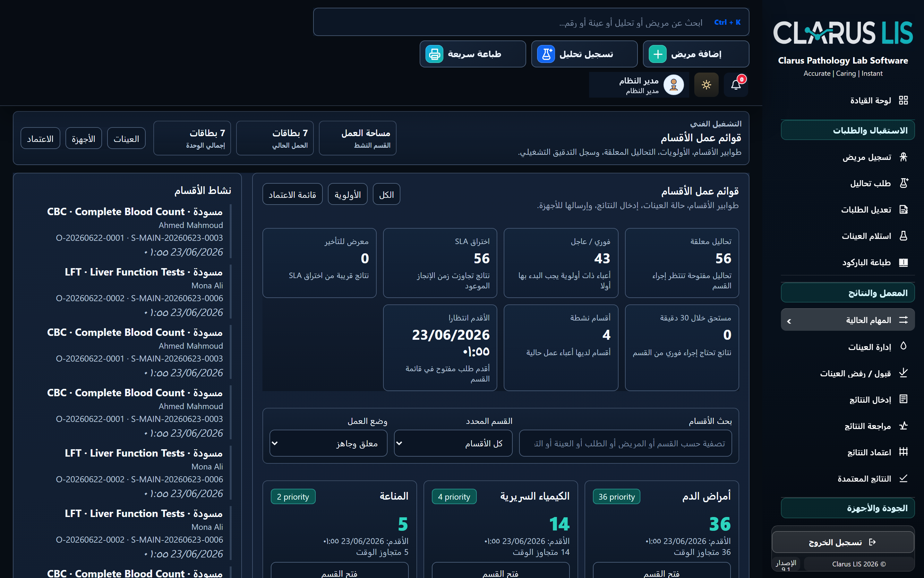Image resolution: width=924 pixels, height=578 pixels.
Task: Collapse the المعمل والنتائج sidebar section
Action: [x=848, y=293]
